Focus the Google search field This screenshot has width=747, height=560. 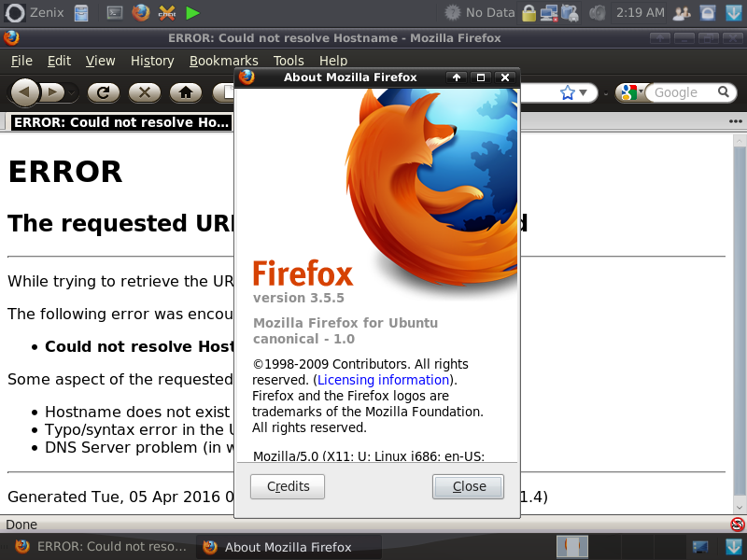(681, 92)
